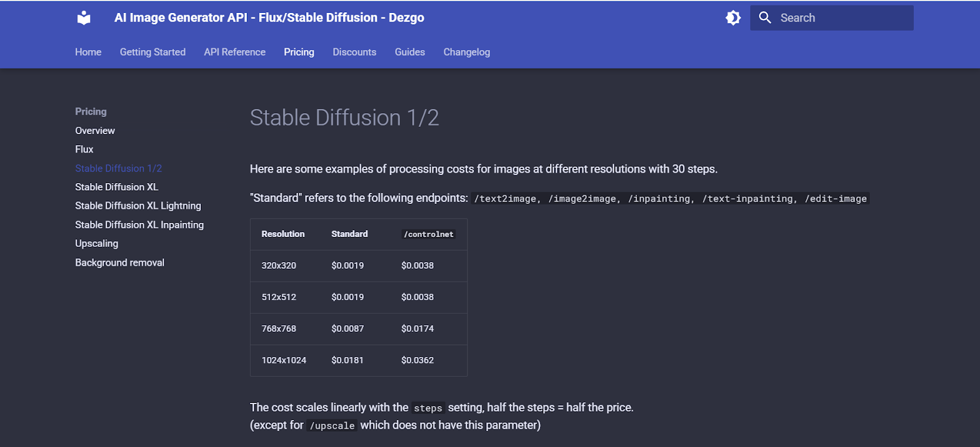Select the Pricing tab

299,52
